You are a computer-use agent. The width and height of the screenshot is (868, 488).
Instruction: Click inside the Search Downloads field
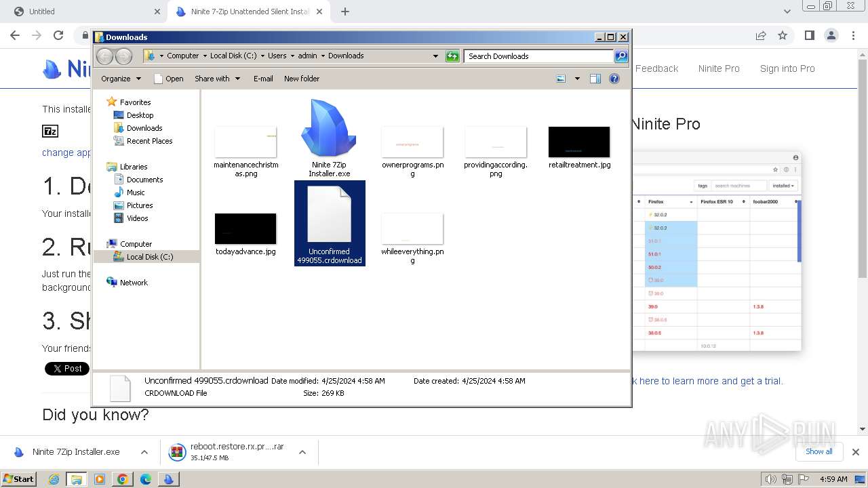(x=538, y=56)
